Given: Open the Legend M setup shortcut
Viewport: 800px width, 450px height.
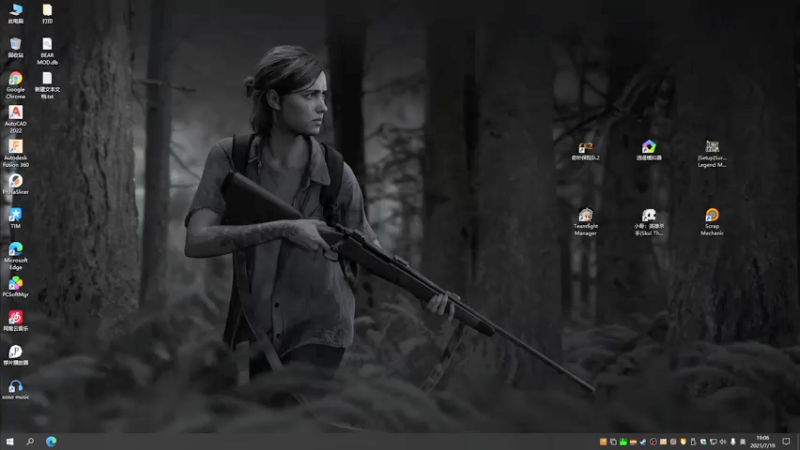Looking at the screenshot, I should click(712, 154).
